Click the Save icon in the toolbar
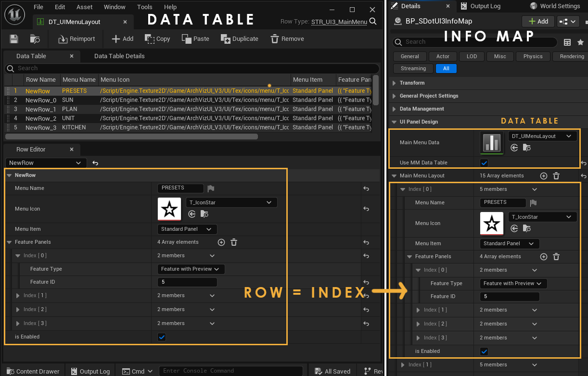The image size is (588, 376). point(14,39)
